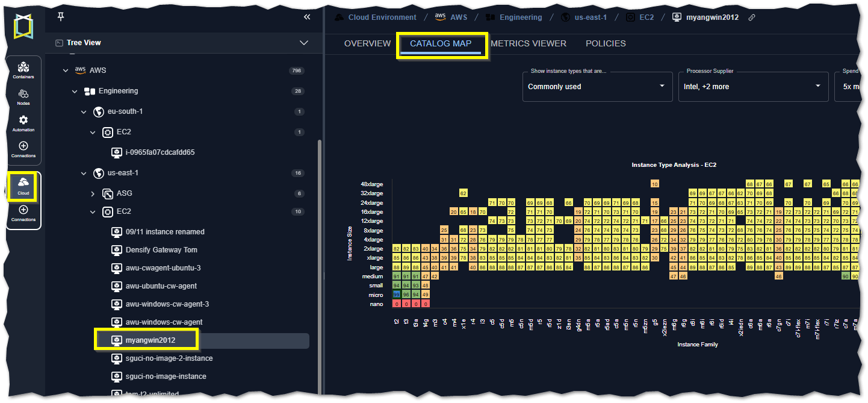Open the Processor Supplier dropdown
The width and height of the screenshot is (868, 403).
[x=753, y=87]
